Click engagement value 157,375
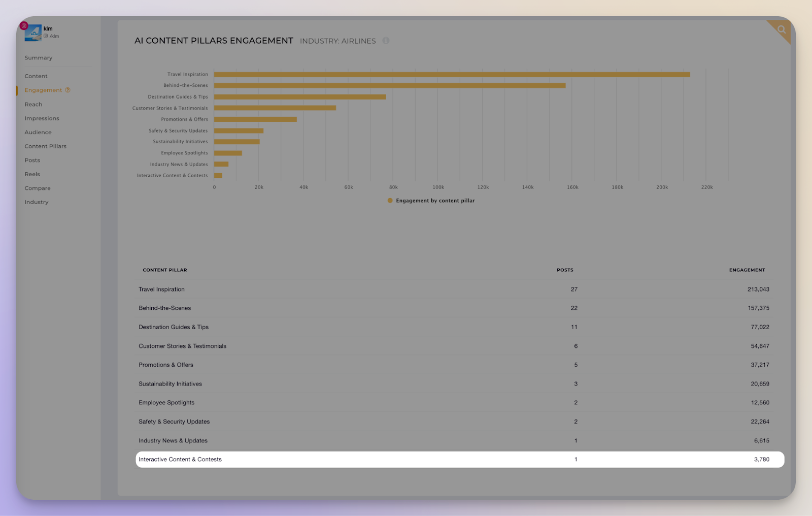The height and width of the screenshot is (516, 812). tap(758, 308)
